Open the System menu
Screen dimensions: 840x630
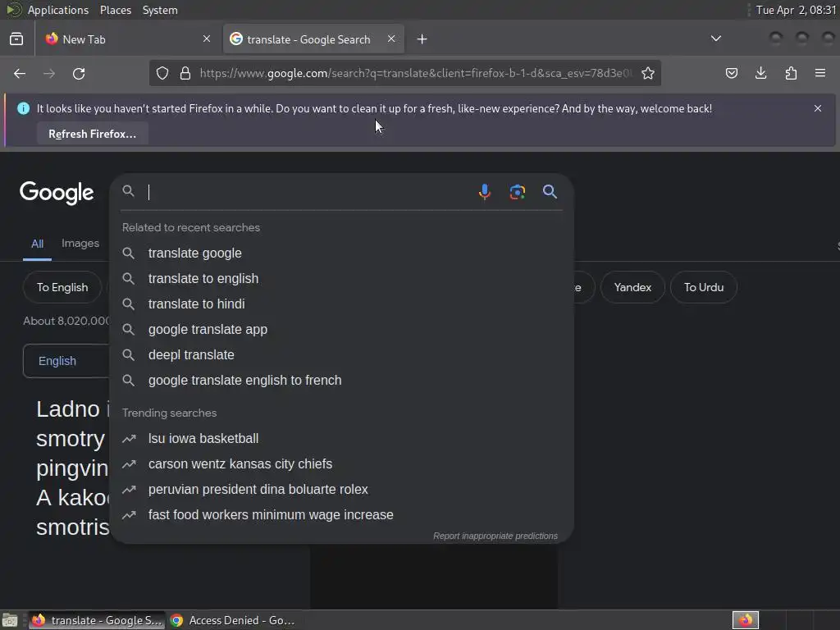pos(160,10)
